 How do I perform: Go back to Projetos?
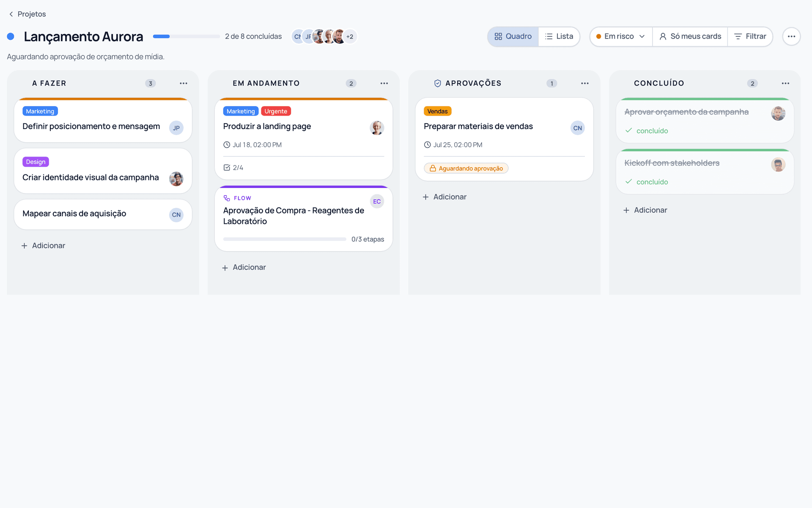[x=27, y=14]
